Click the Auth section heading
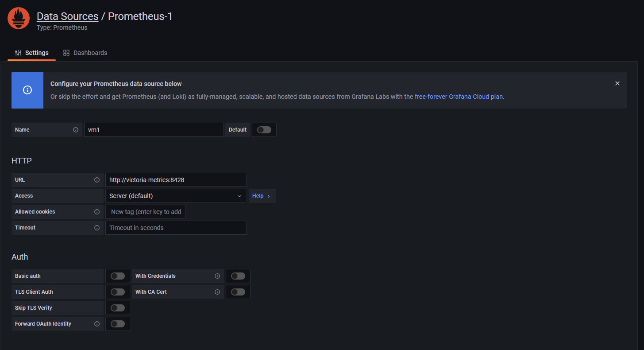Image resolution: width=644 pixels, height=350 pixels. [20, 257]
